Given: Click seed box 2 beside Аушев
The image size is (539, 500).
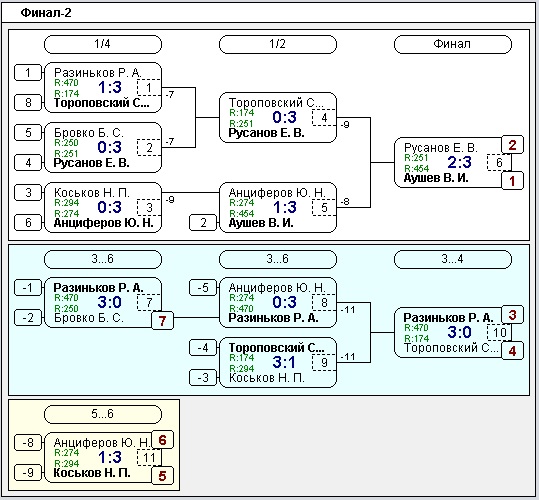Looking at the screenshot, I should (203, 223).
